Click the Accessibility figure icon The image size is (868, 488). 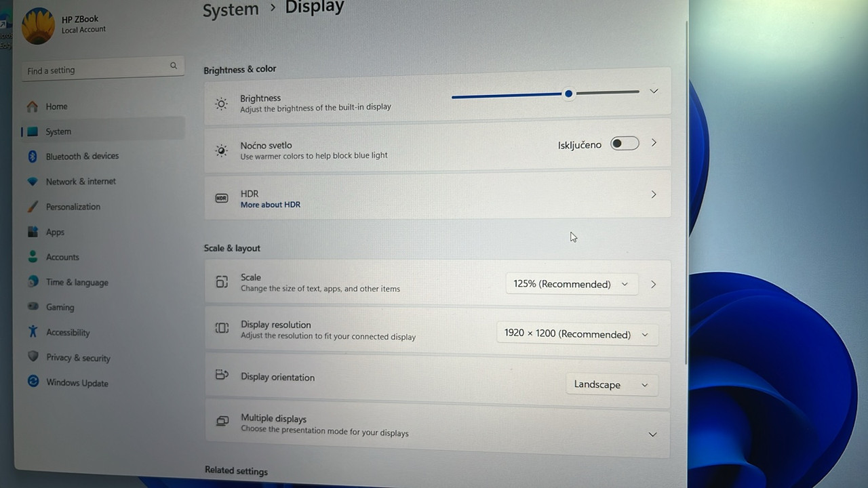coord(33,332)
